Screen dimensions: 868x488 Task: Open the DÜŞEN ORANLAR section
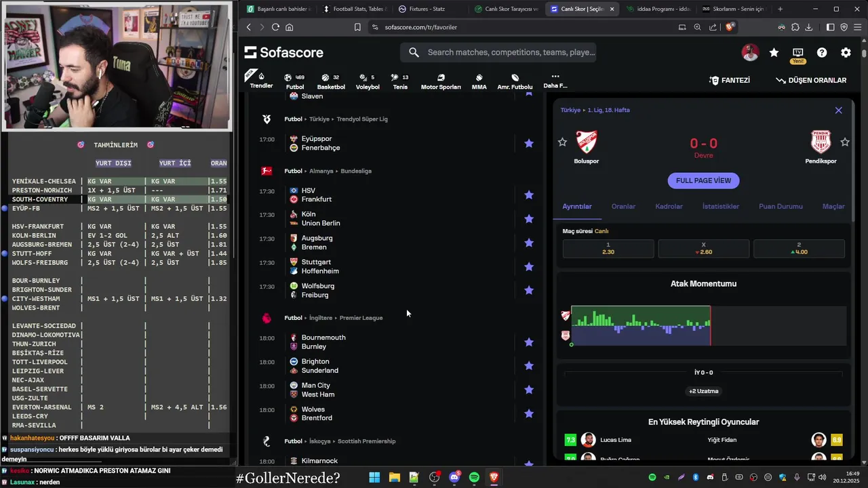(x=811, y=80)
